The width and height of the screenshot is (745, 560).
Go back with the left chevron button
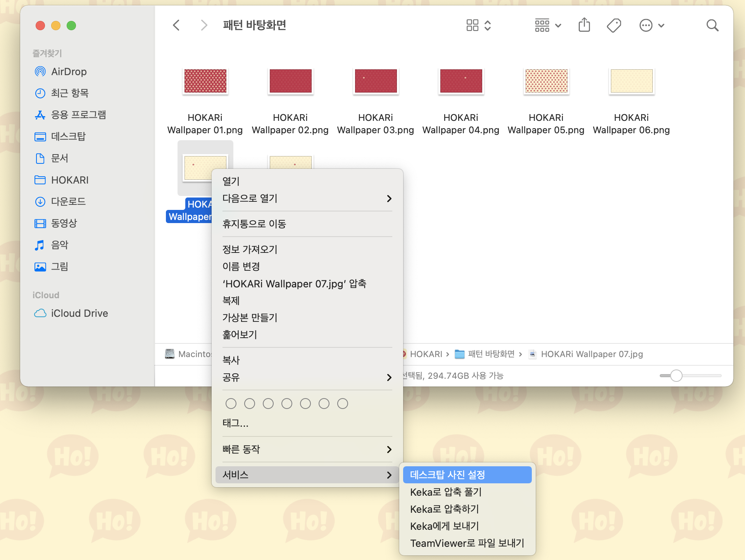(x=176, y=26)
